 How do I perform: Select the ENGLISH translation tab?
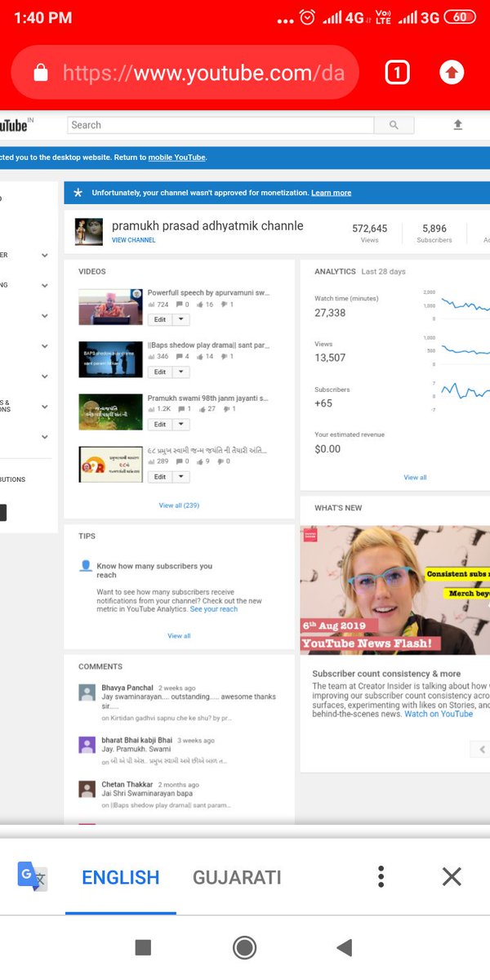click(x=121, y=877)
